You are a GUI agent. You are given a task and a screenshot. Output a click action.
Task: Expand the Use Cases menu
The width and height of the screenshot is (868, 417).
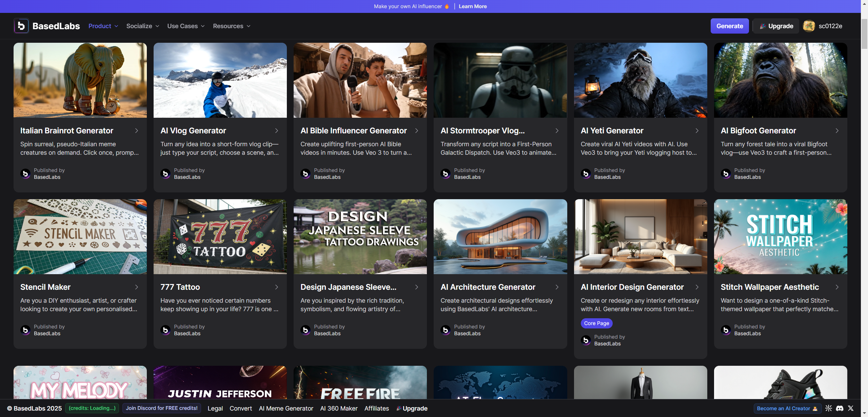[x=186, y=26]
